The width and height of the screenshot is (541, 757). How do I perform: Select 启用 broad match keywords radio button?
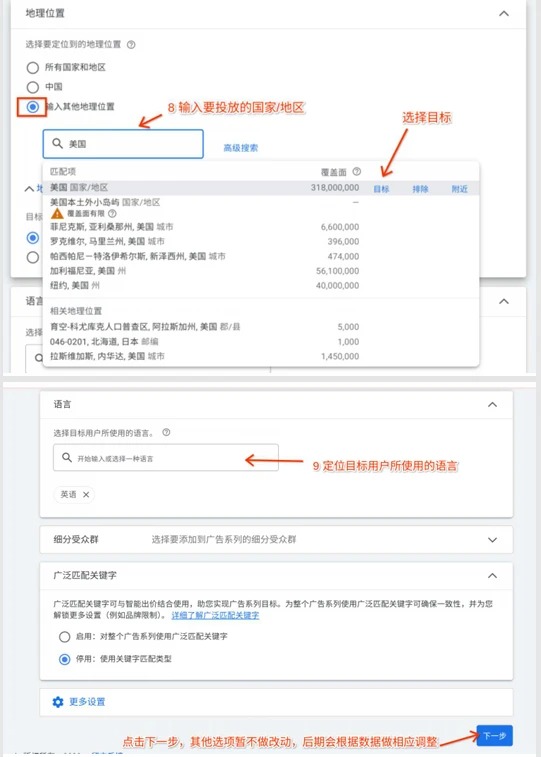pos(64,637)
